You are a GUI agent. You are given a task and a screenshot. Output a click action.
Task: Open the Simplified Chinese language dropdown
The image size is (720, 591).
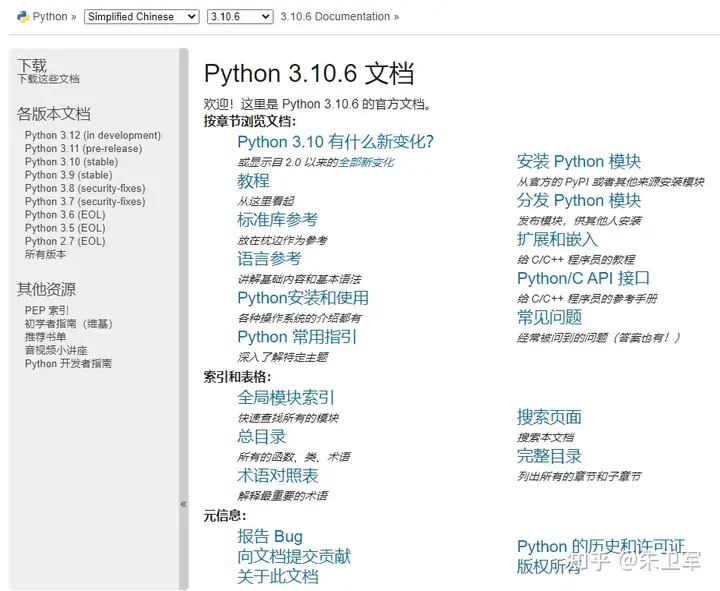[141, 17]
